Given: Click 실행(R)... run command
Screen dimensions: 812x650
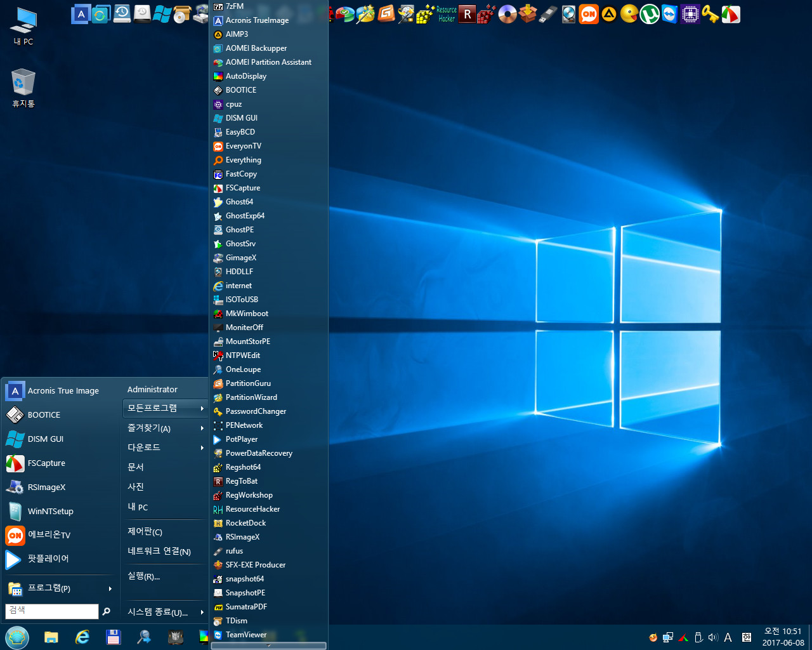Looking at the screenshot, I should pos(165,576).
